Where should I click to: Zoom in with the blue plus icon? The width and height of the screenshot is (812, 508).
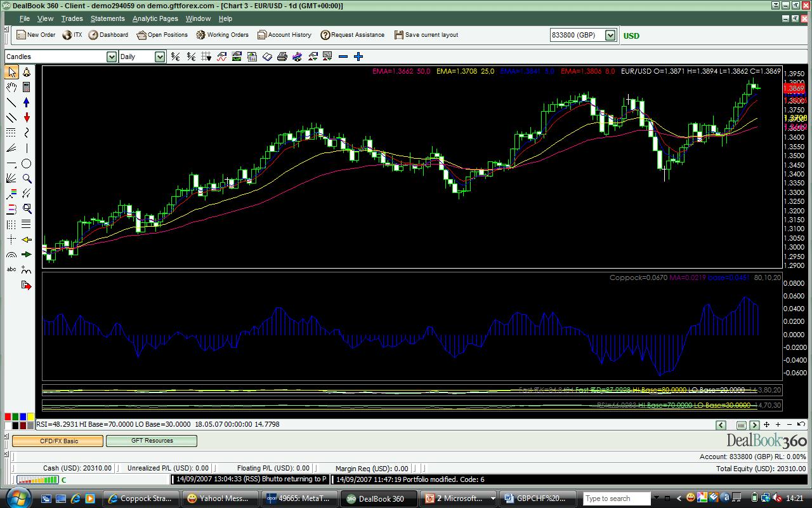click(x=358, y=57)
